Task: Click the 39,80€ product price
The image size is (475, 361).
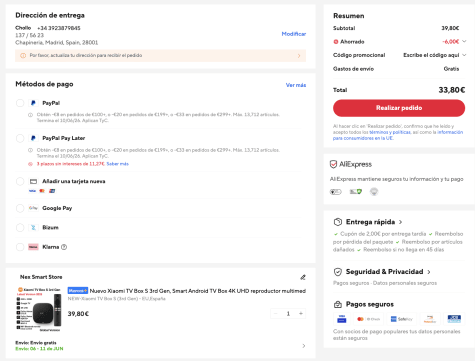Action: coord(78,314)
